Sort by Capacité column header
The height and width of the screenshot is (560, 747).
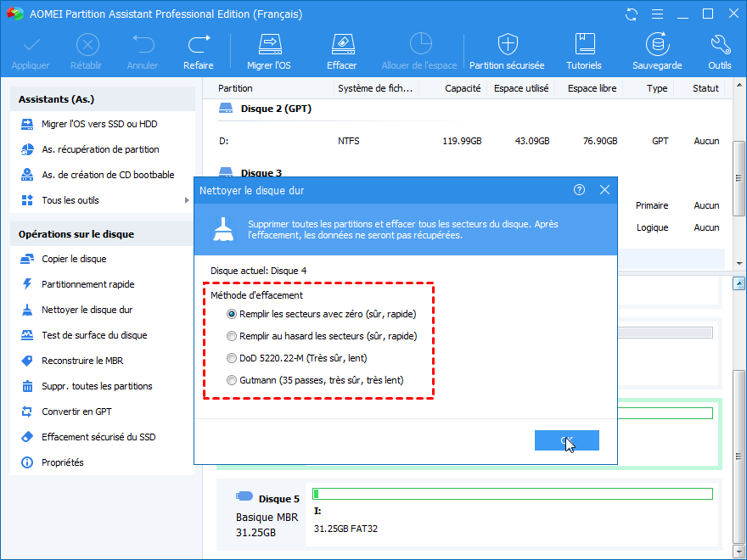(x=463, y=88)
